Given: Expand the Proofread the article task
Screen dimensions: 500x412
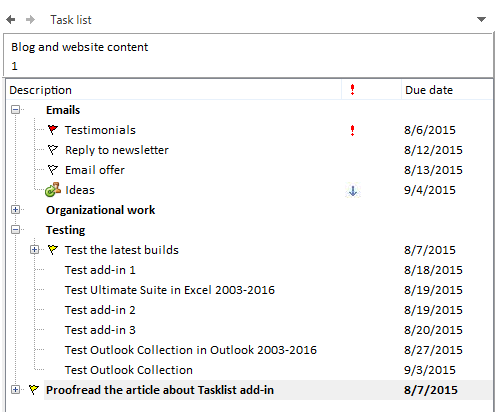Looking at the screenshot, I should point(15,389).
